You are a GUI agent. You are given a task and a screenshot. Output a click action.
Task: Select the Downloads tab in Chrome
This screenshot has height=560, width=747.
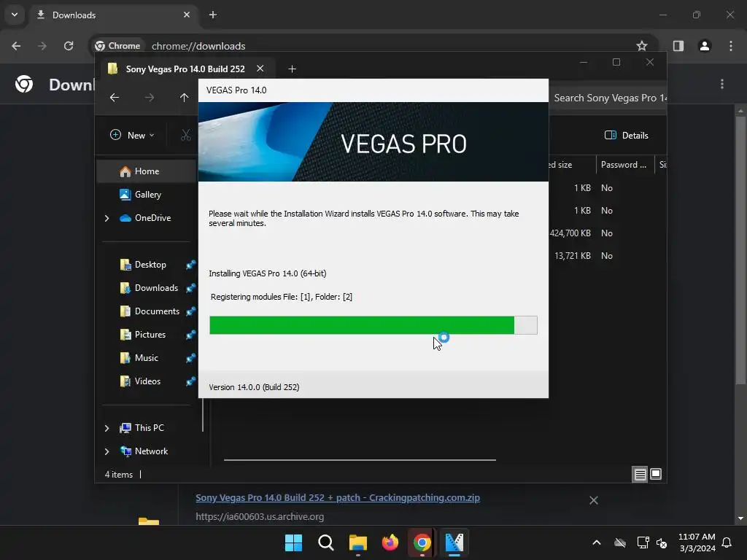(x=115, y=15)
